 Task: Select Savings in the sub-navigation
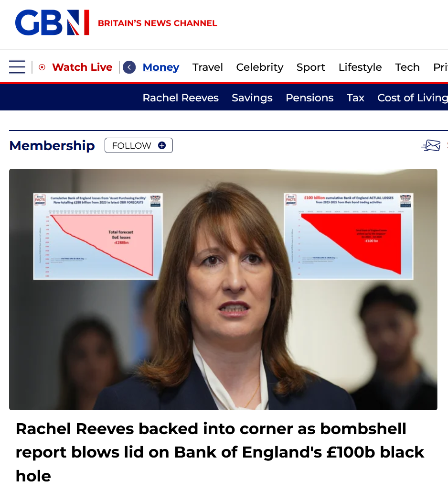pos(252,98)
